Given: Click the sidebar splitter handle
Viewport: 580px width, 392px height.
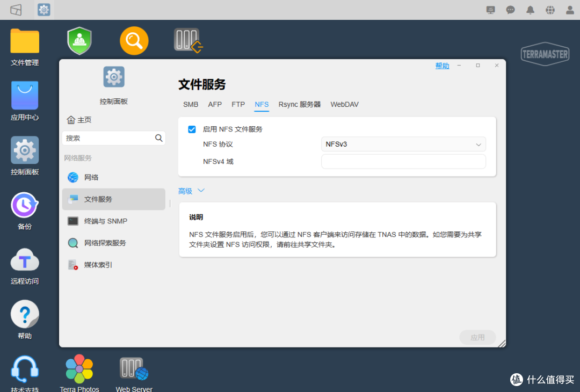Looking at the screenshot, I should pyautogui.click(x=170, y=203).
